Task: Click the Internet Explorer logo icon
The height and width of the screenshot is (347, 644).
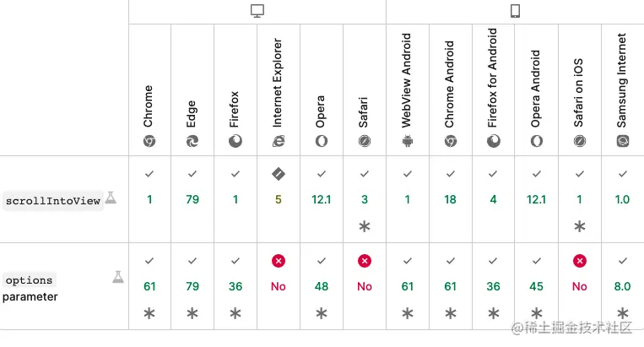Action: (x=279, y=141)
